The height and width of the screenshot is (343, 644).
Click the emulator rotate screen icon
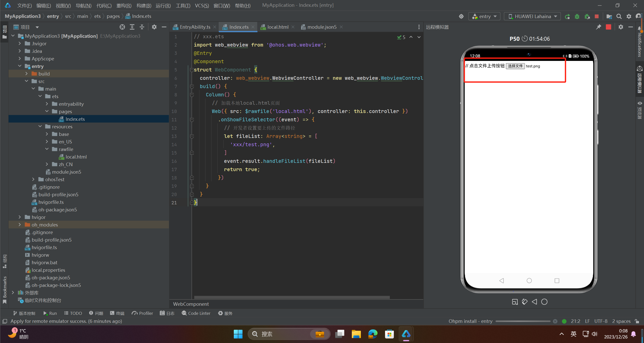(525, 301)
